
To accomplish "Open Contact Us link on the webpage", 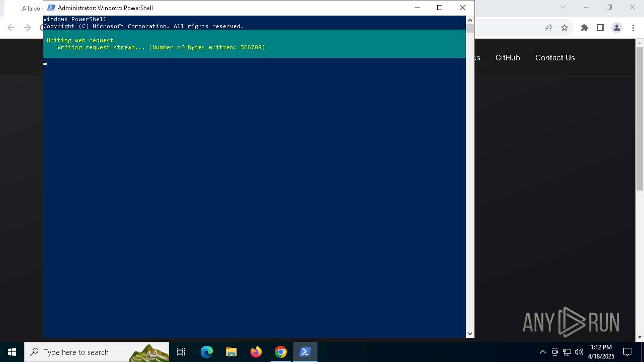I will click(x=555, y=58).
